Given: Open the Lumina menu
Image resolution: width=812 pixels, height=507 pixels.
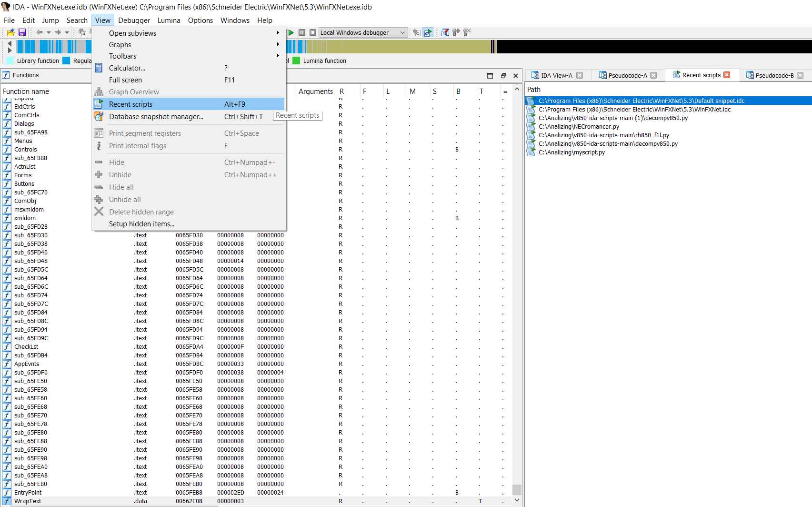Looking at the screenshot, I should [169, 20].
